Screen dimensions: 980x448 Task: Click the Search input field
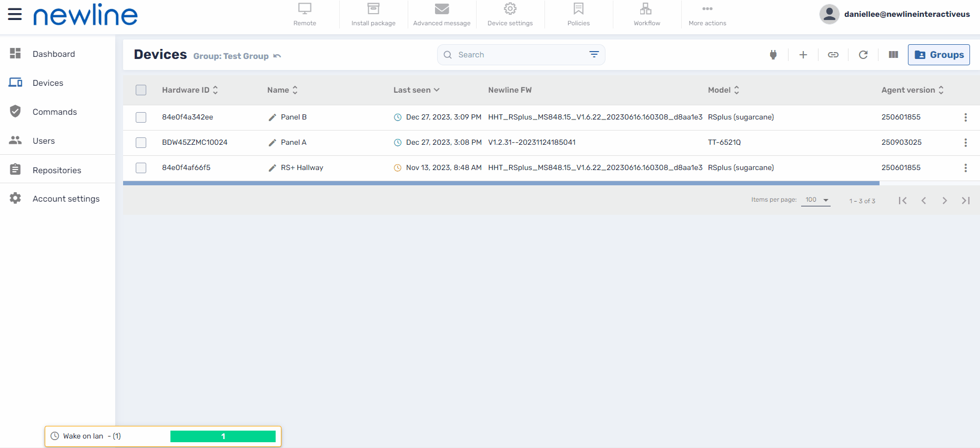[521, 55]
